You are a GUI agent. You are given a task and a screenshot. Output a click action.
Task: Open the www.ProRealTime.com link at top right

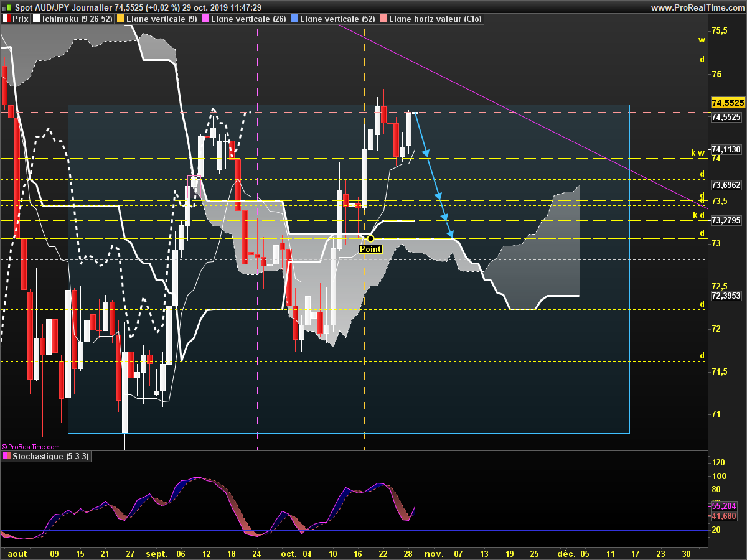697,7
